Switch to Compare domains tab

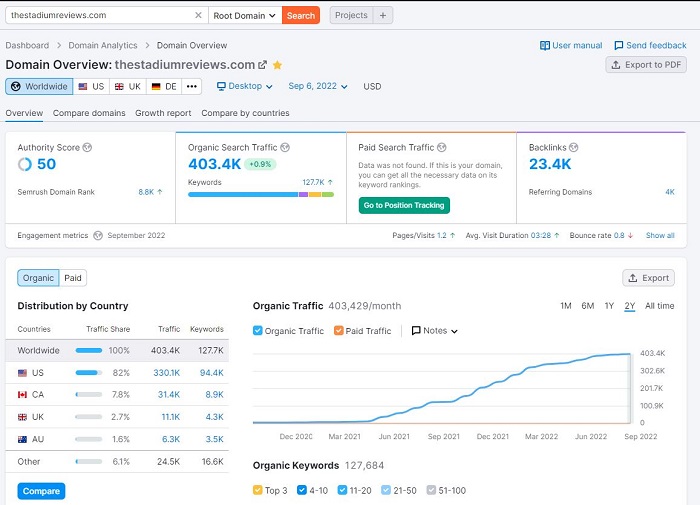[x=89, y=113]
